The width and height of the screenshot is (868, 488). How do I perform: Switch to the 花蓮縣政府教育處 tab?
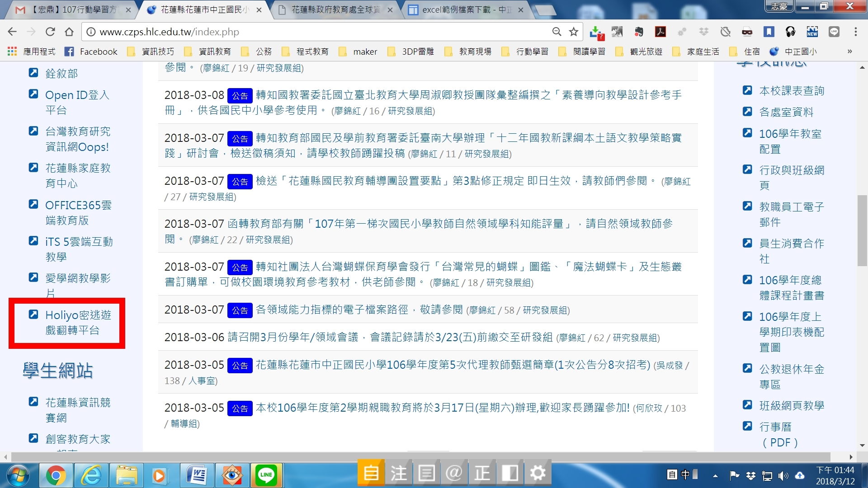[x=335, y=9]
